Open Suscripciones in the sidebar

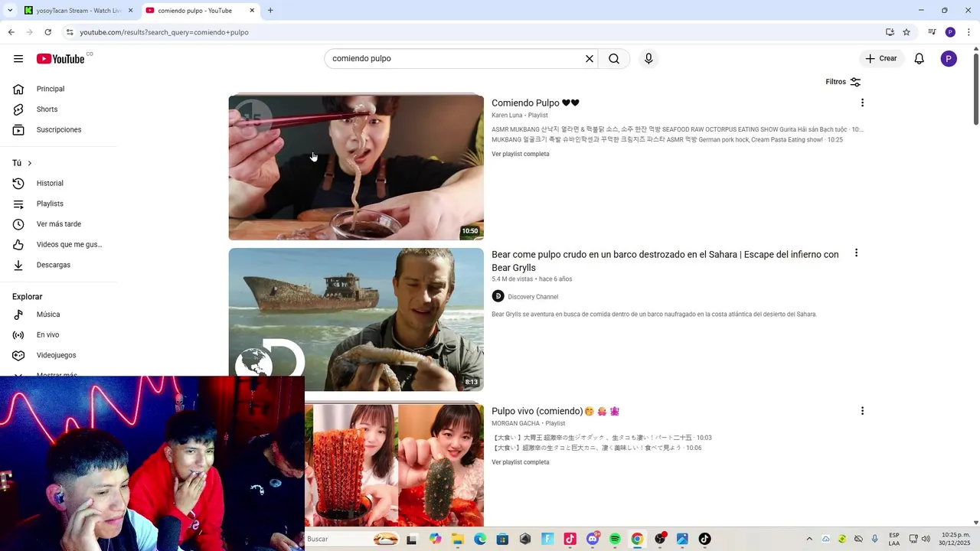coord(59,130)
